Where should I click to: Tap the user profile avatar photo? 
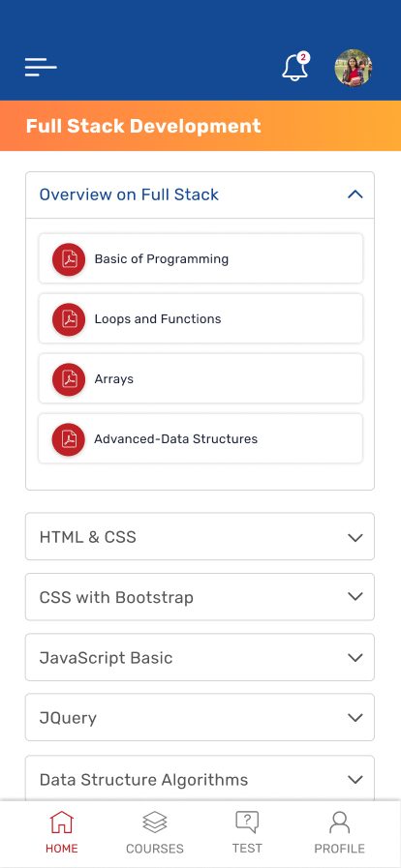click(x=354, y=68)
